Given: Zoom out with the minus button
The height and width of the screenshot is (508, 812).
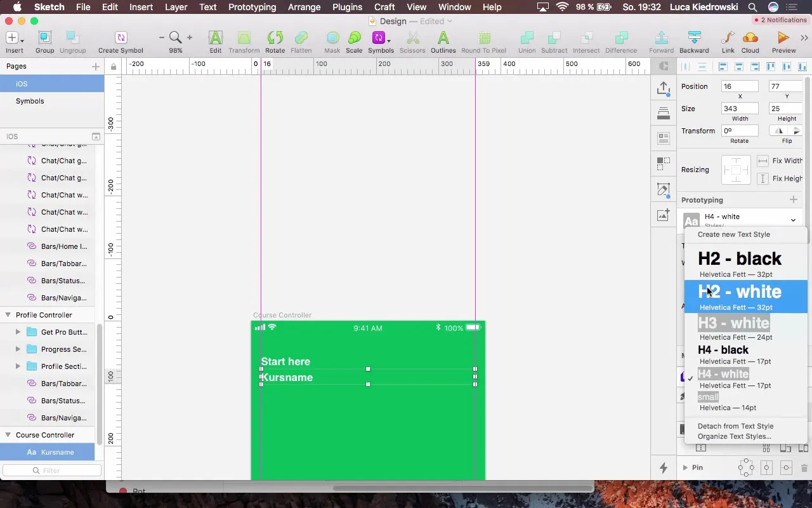Looking at the screenshot, I should (162, 37).
